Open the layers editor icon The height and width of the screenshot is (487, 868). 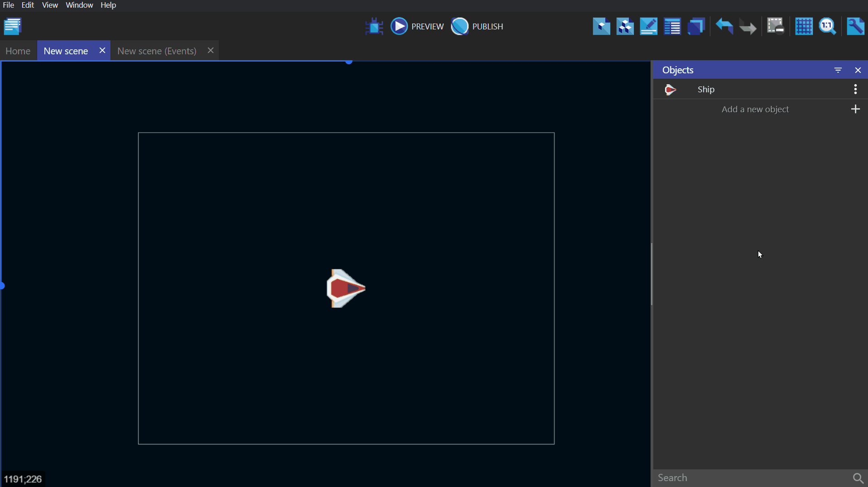(x=696, y=26)
